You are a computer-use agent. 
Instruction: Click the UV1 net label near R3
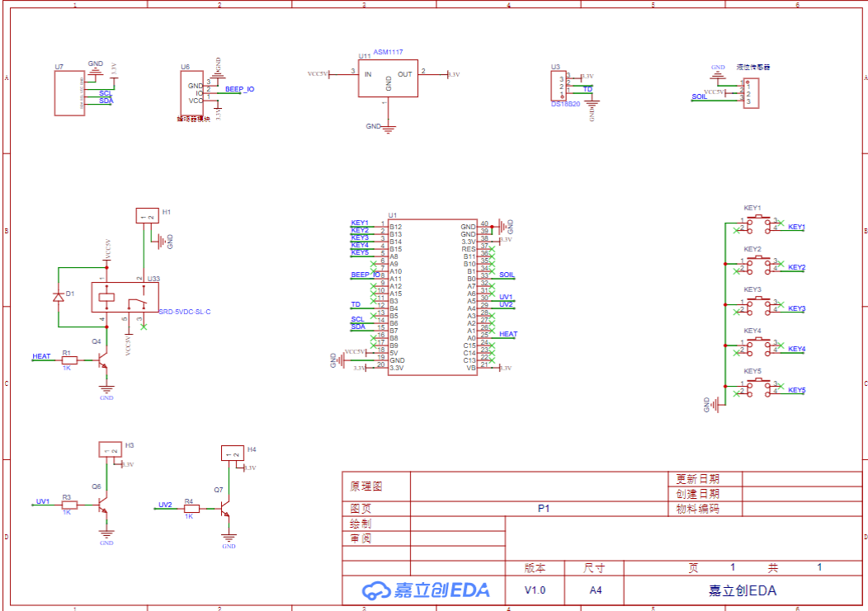[x=43, y=501]
